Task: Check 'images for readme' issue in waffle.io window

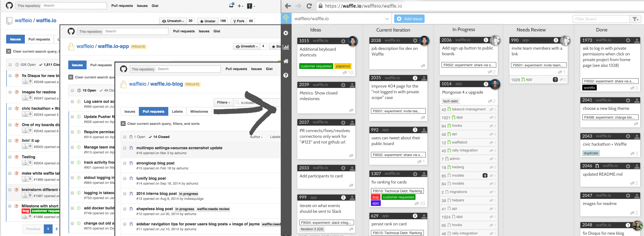Action: (10, 92)
